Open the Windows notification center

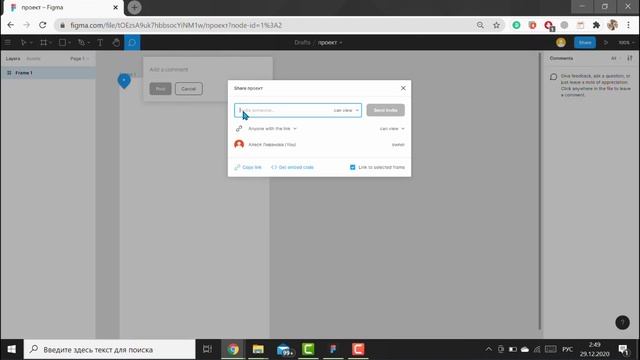(x=623, y=349)
